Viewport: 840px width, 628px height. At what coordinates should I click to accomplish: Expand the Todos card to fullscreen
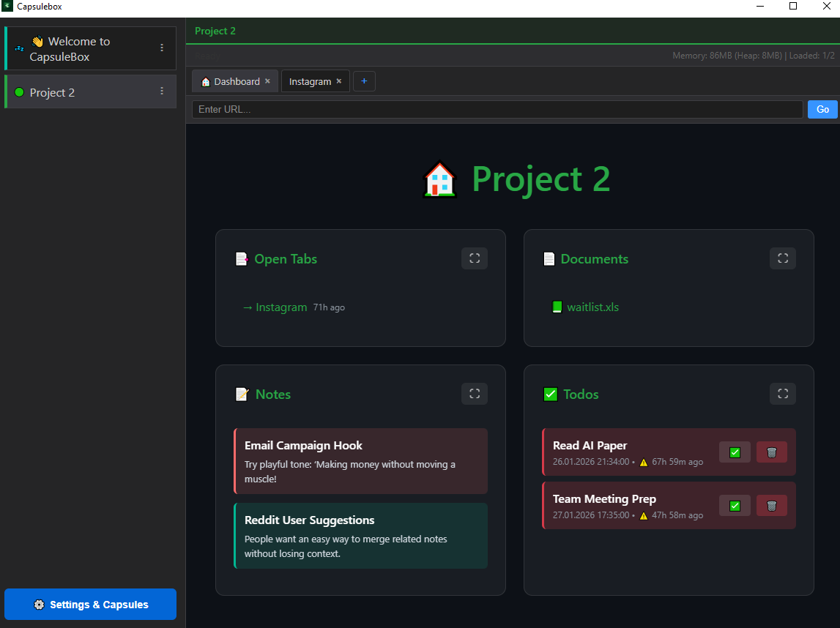[782, 394]
